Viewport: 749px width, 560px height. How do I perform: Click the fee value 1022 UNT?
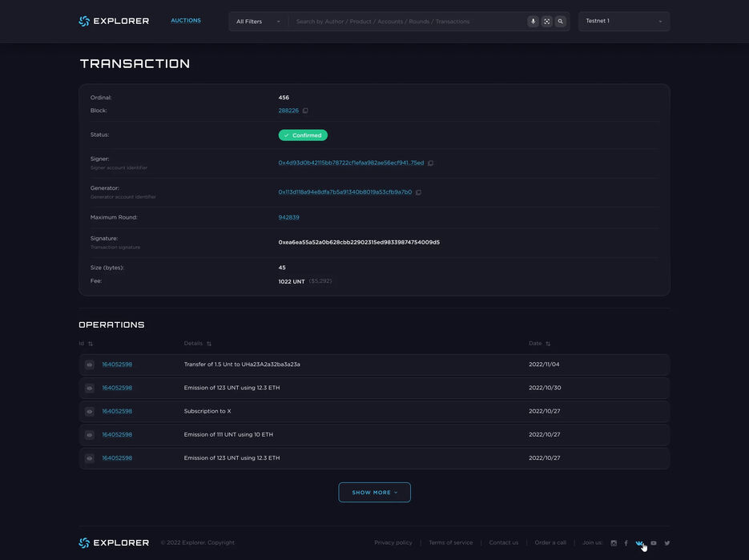point(292,282)
